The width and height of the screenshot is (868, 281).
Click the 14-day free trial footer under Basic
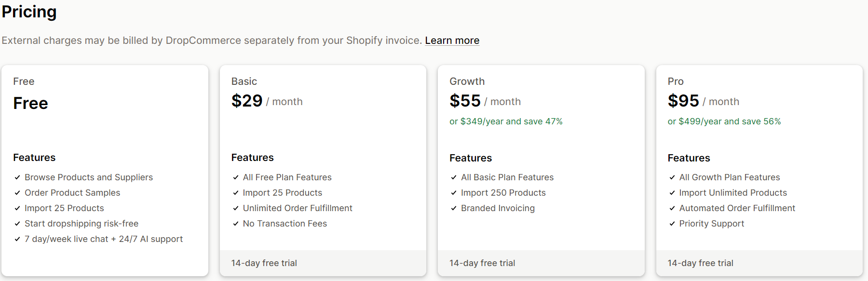coord(264,263)
